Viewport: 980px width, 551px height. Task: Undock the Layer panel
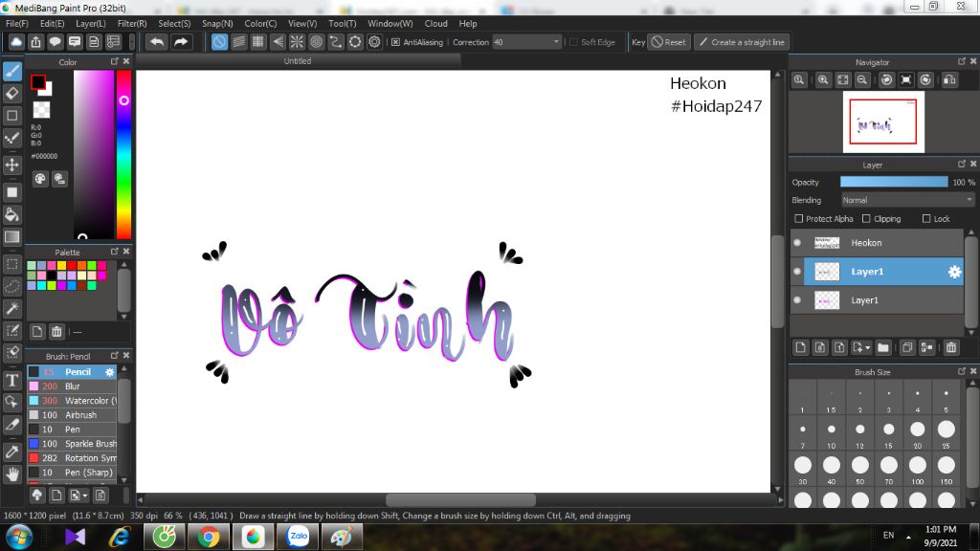(x=961, y=164)
